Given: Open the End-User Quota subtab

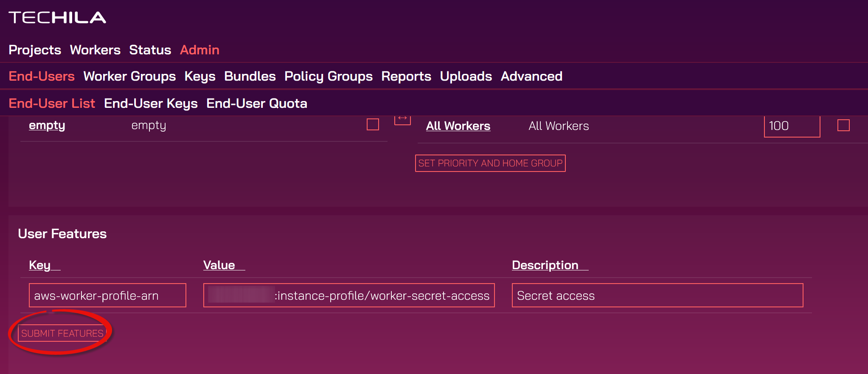Looking at the screenshot, I should point(256,104).
